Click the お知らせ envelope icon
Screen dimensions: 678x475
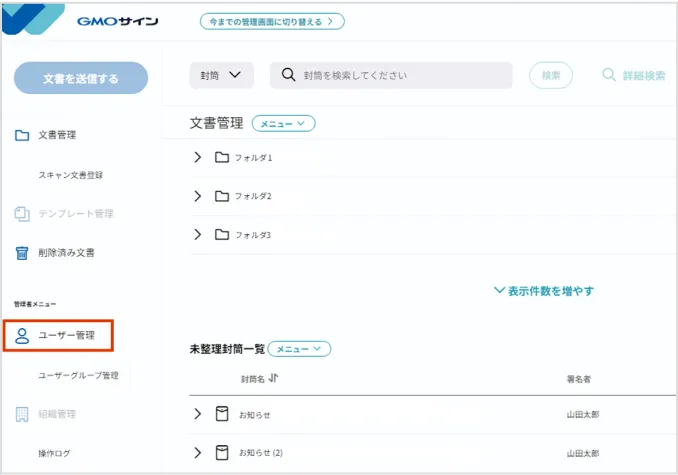[222, 414]
